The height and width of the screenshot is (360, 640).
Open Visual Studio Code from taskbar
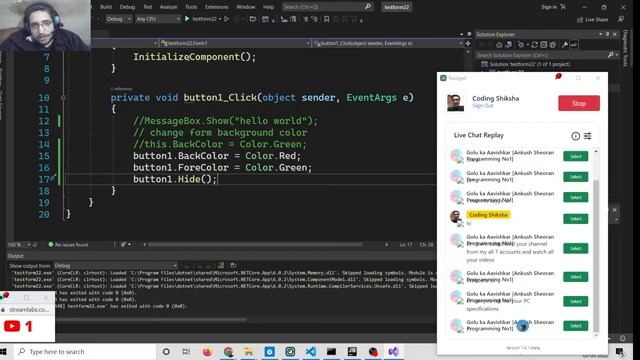pyautogui.click(x=311, y=351)
